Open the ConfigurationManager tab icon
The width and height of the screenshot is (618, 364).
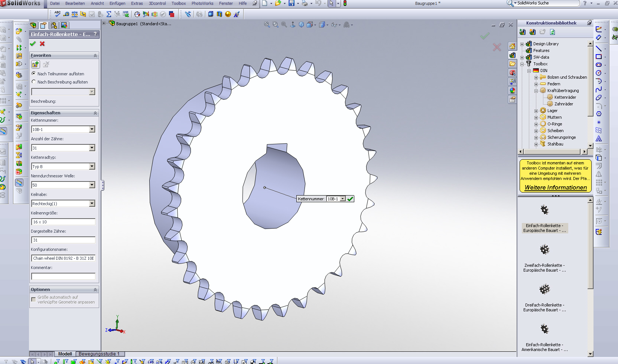point(54,25)
